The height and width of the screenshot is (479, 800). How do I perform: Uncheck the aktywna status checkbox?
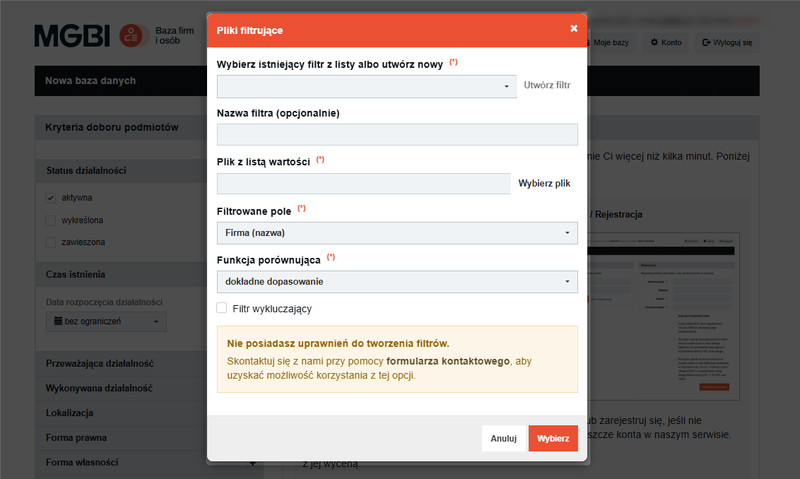[51, 198]
